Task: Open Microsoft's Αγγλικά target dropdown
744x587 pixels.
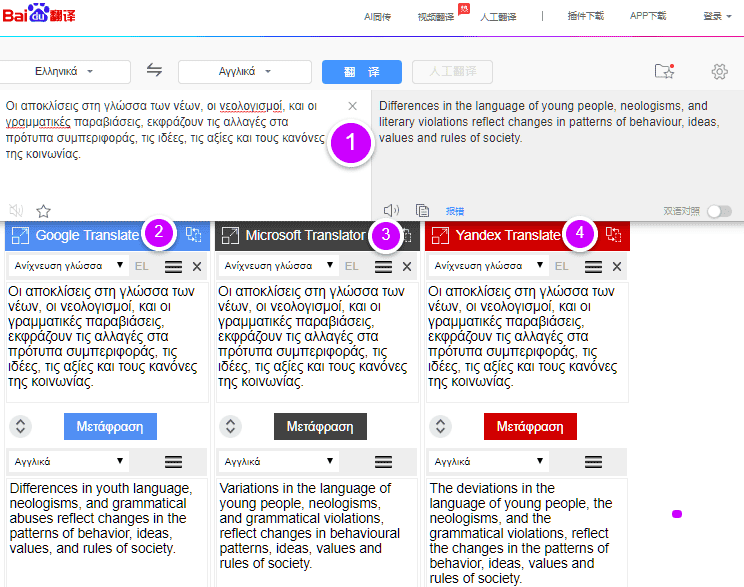Action: click(278, 461)
